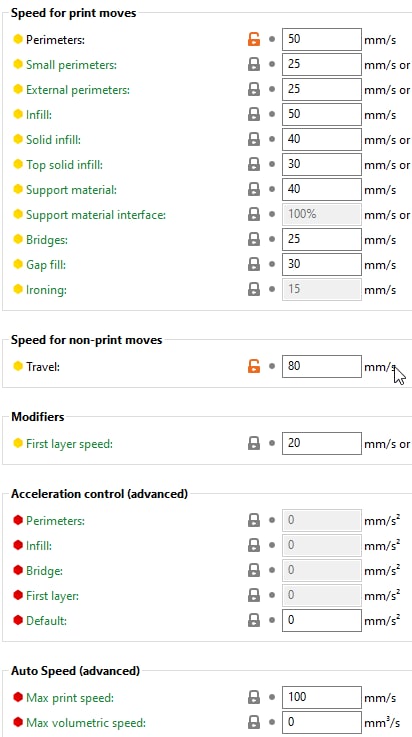Click the Max volumetric speed label

[x=86, y=723]
